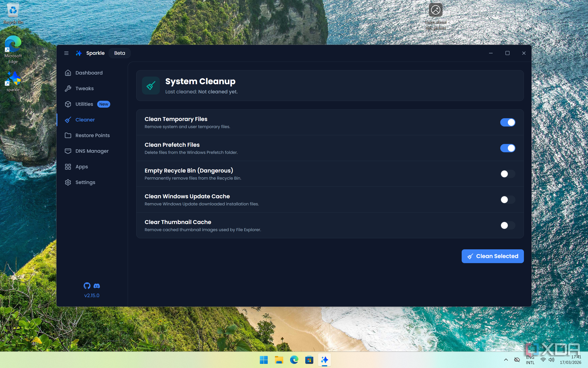
Task: Click the System Cleanup broom icon
Action: tap(151, 86)
